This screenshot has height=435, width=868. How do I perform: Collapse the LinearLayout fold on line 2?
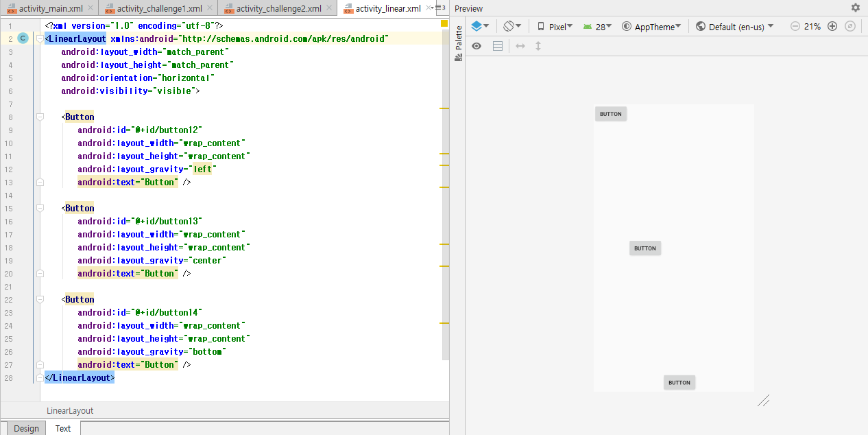[x=40, y=39]
